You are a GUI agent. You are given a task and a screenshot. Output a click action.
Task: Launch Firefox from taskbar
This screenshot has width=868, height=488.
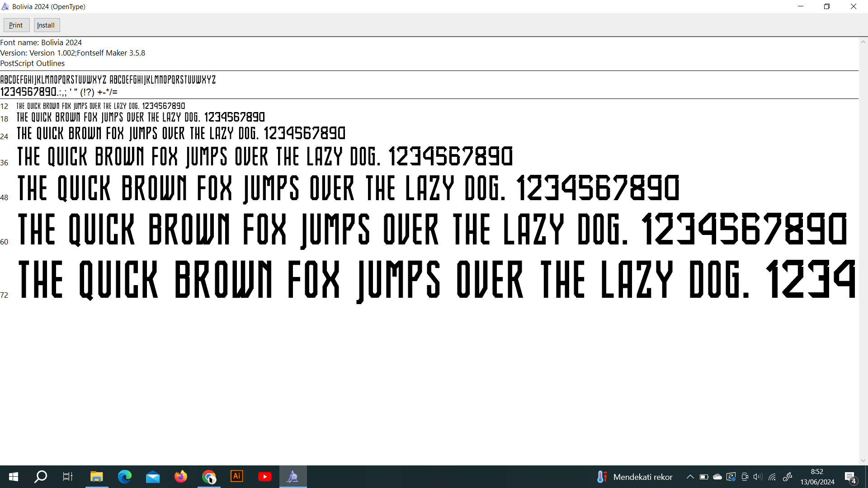(181, 477)
